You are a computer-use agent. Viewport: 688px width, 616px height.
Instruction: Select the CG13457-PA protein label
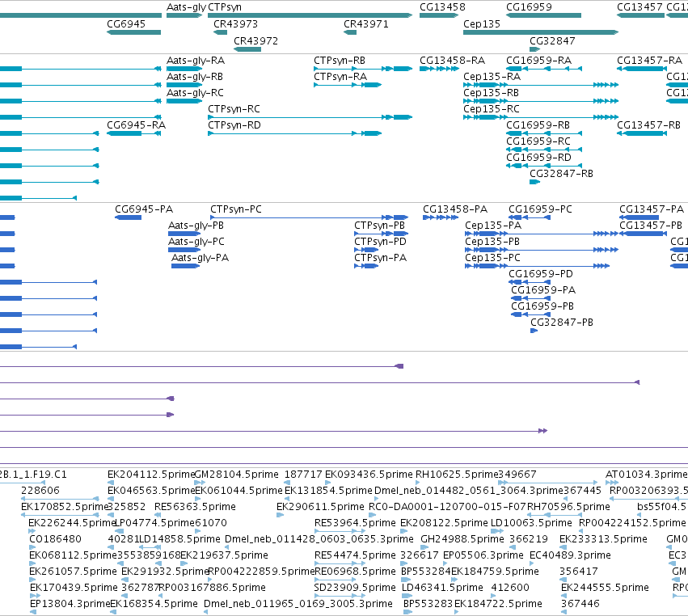[x=652, y=209]
